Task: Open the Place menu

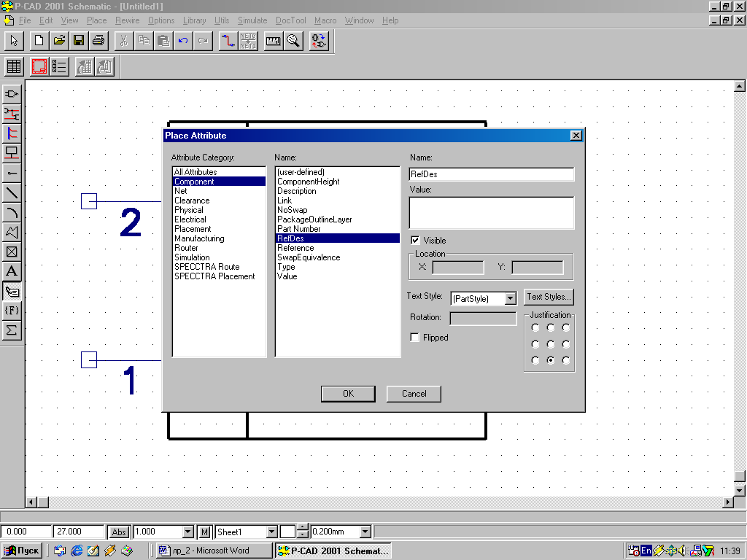Action: (x=97, y=20)
